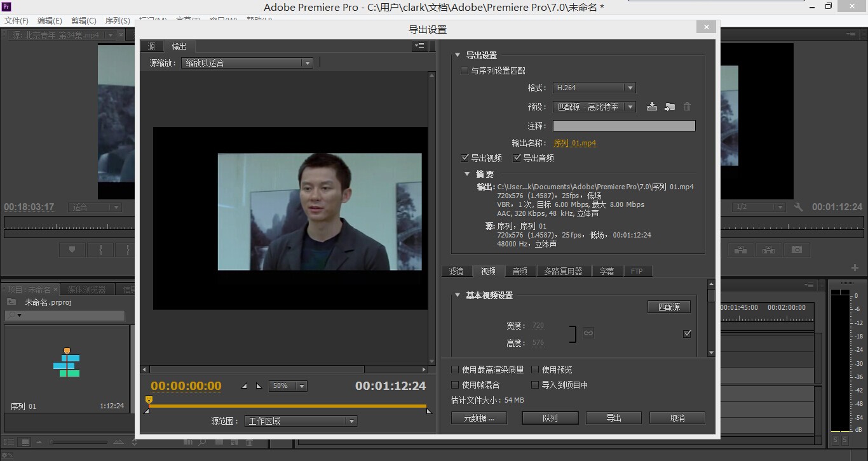868x461 pixels.
Task: Open the 多路复用器 tab
Action: coord(563,271)
